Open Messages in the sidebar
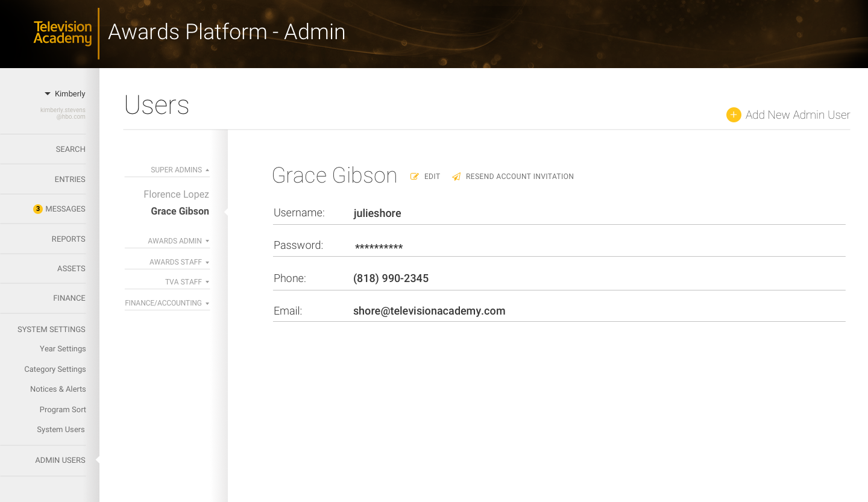This screenshot has height=502, width=868. (x=65, y=209)
